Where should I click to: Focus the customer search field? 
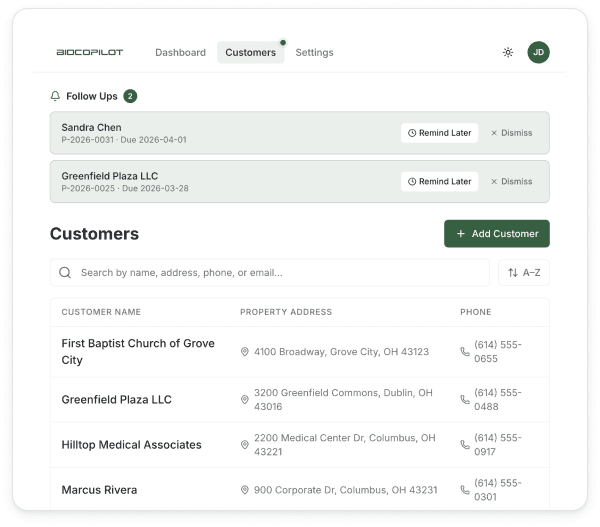pyautogui.click(x=270, y=272)
